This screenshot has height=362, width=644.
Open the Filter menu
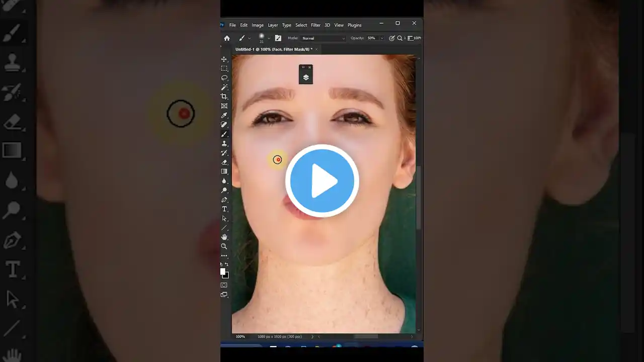[x=315, y=25]
